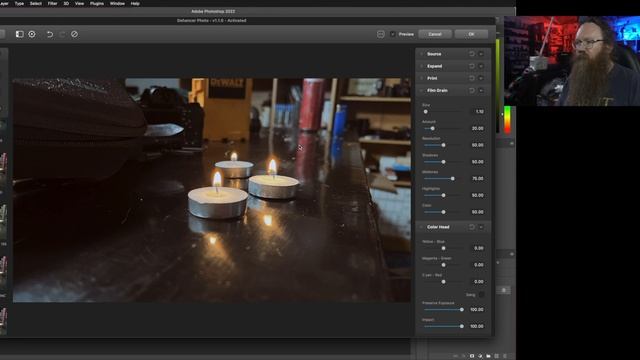This screenshot has height=360, width=640.
Task: Click the Midtones value field 75.00
Action: (x=477, y=178)
